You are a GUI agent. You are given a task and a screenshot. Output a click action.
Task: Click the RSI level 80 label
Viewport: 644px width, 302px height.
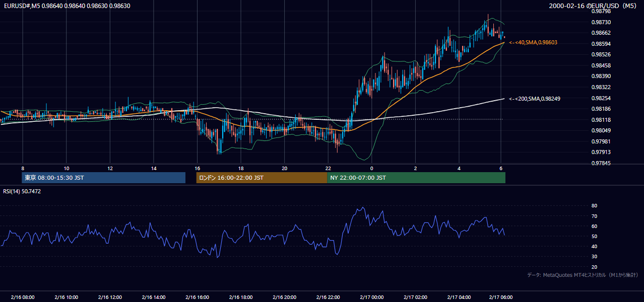tap(594, 206)
